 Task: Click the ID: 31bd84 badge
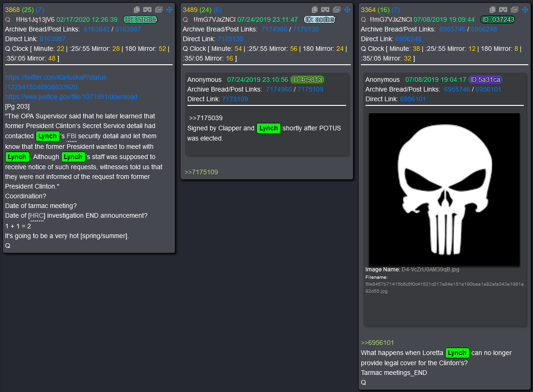pyautogui.click(x=141, y=20)
